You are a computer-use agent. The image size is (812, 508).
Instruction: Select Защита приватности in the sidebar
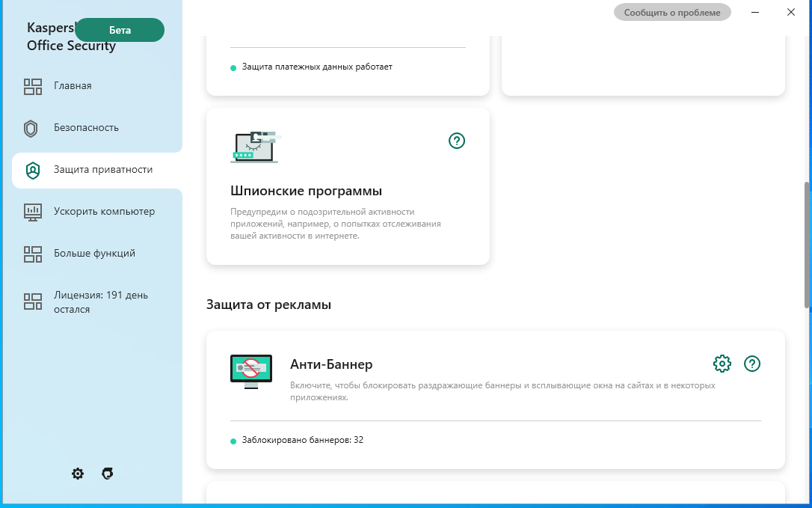pos(97,170)
